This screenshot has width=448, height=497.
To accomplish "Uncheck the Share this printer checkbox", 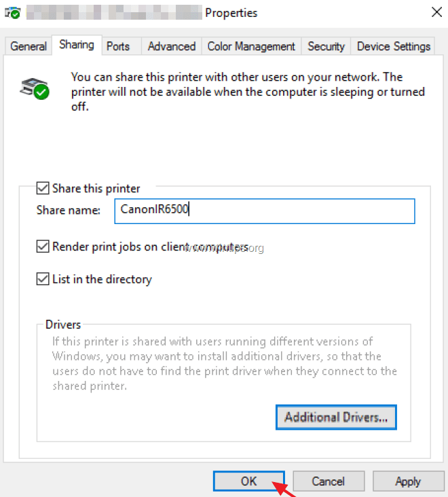I will pyautogui.click(x=43, y=188).
